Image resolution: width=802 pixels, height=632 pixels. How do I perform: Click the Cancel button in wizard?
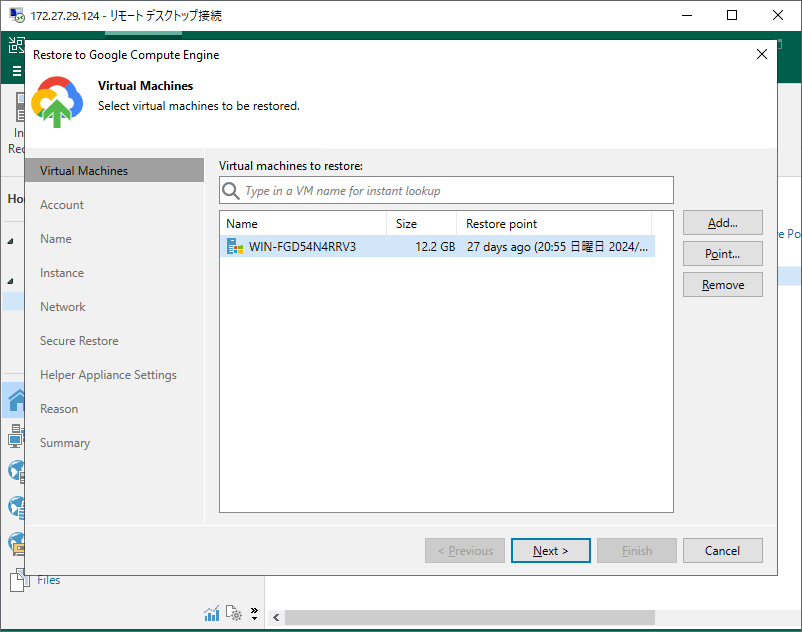[x=722, y=551]
